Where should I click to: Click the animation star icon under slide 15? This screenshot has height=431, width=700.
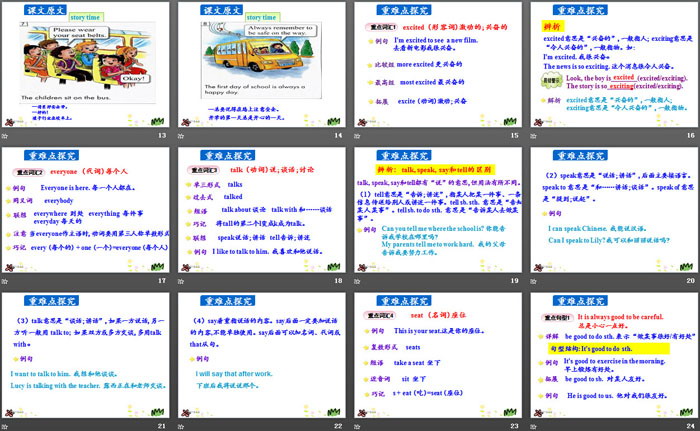358,134
